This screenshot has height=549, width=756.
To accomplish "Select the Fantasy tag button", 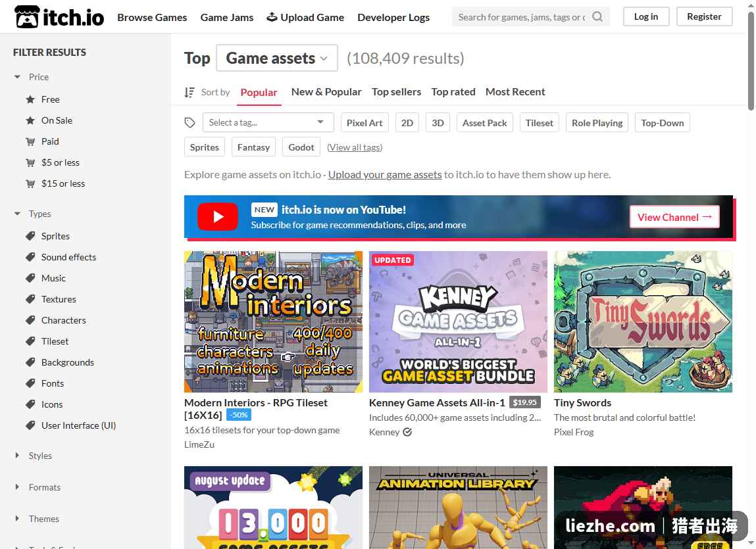I will pos(253,147).
